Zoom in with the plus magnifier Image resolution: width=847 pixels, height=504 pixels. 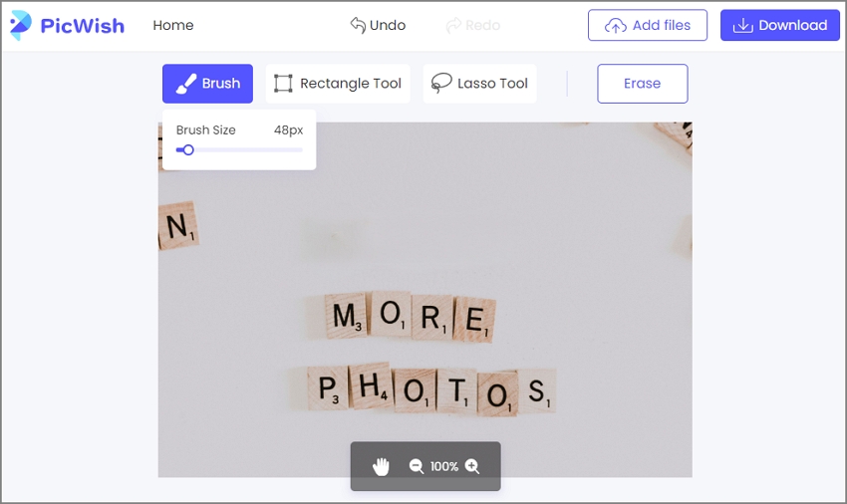tap(472, 466)
